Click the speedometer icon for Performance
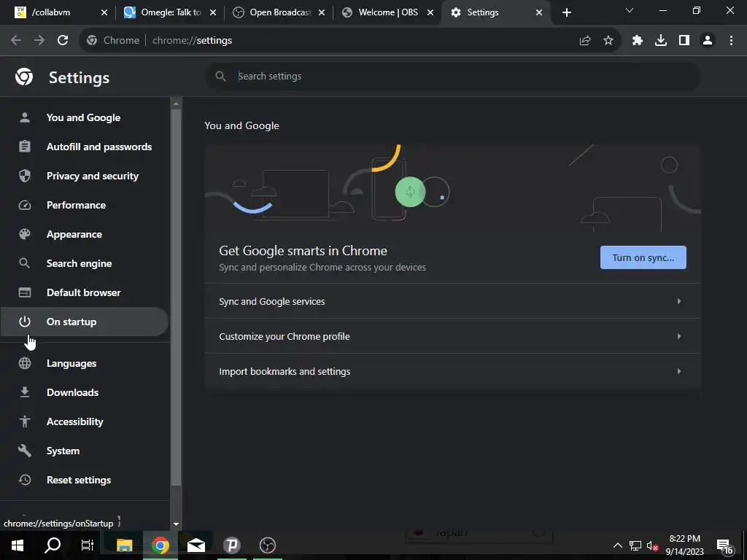The width and height of the screenshot is (747, 560). (25, 205)
